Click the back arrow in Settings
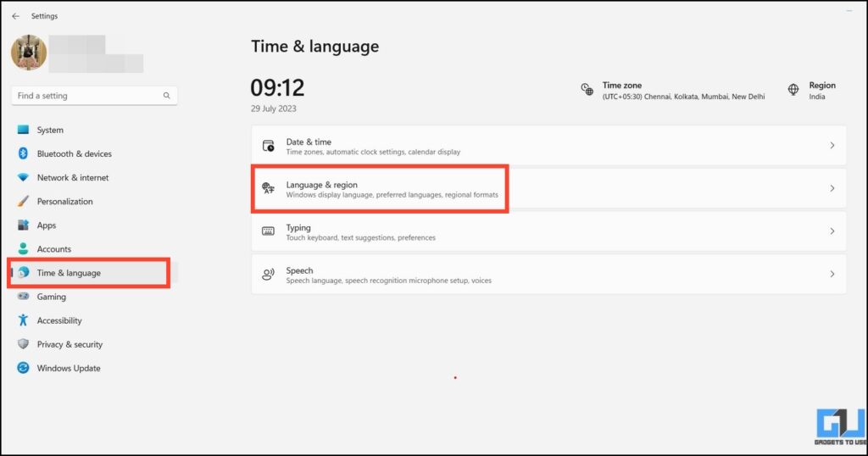 15,16
